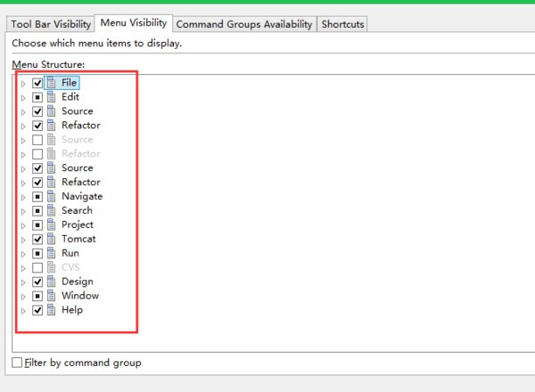Toggle the Navigate menu checkbox

pos(37,197)
